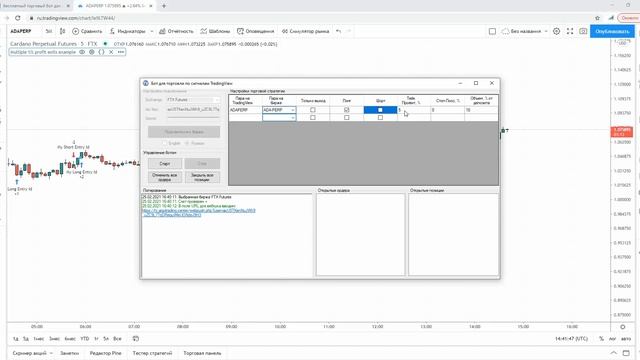640x360 pixels.
Task: Open the timezone selector showing UTC time
Action: [571, 338]
